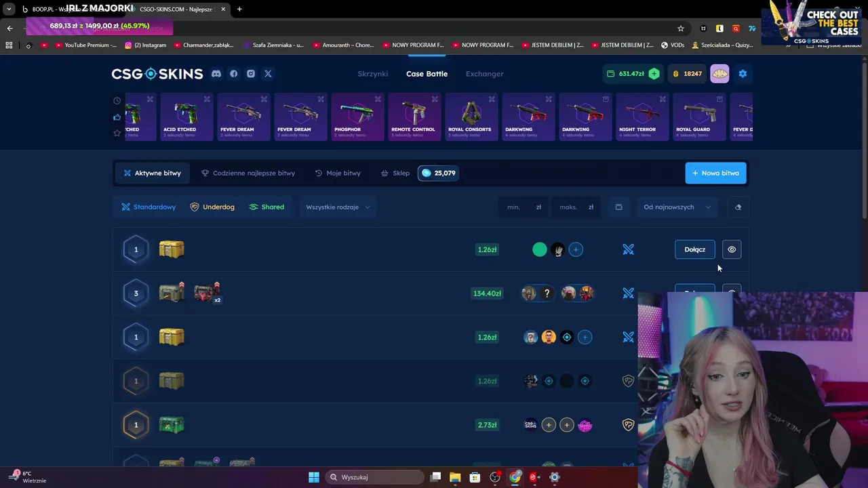Go back with the browser back arrow
868x488 pixels.
9,28
